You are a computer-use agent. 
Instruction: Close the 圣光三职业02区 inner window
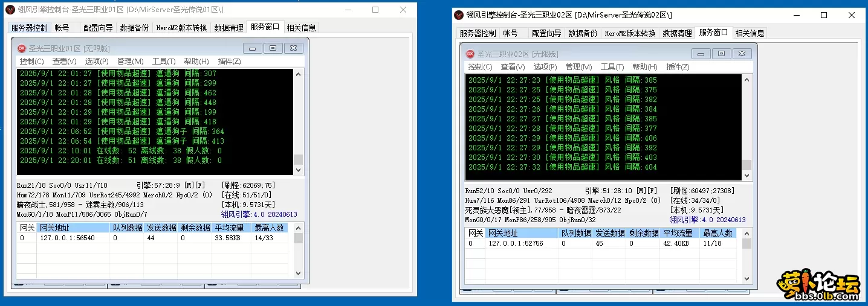[x=742, y=54]
